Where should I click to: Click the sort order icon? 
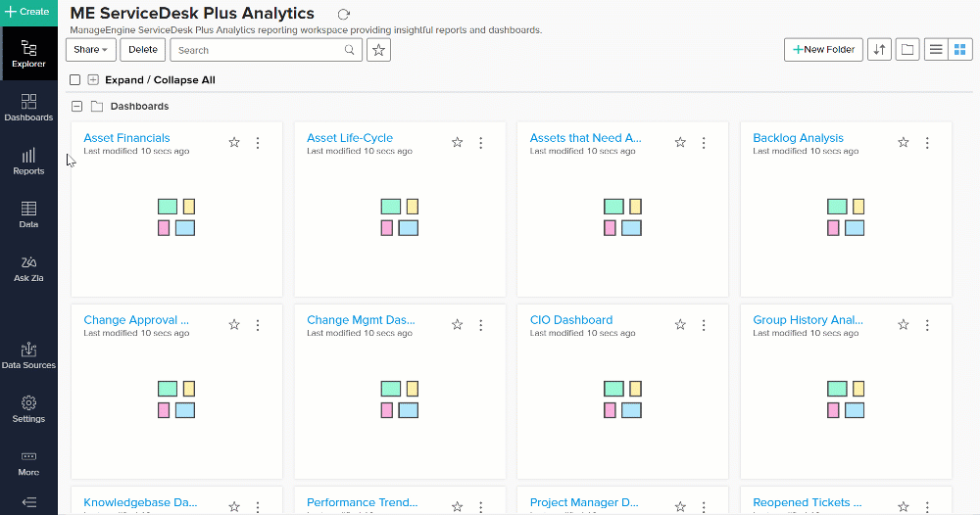click(x=879, y=49)
